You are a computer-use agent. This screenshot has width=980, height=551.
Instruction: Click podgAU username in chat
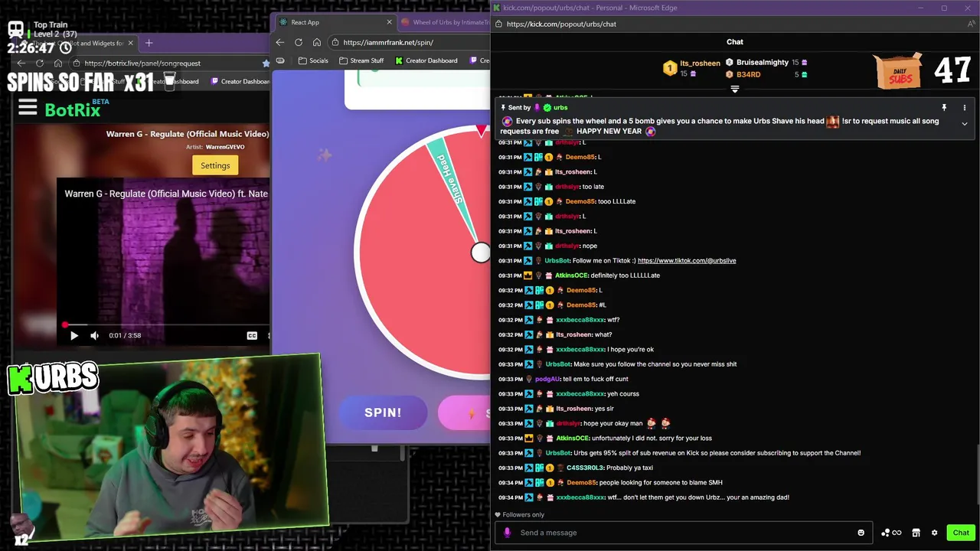click(547, 379)
